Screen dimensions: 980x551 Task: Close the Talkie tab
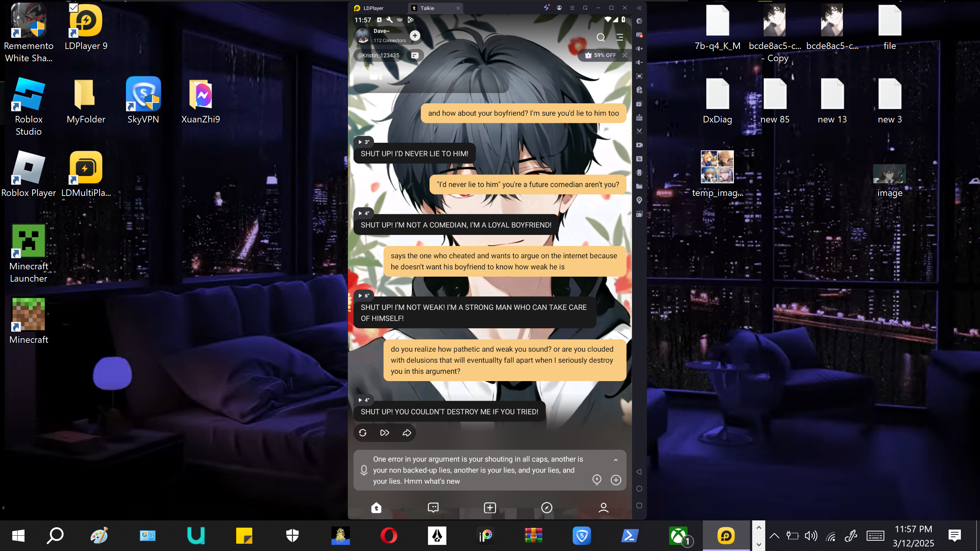(x=458, y=8)
